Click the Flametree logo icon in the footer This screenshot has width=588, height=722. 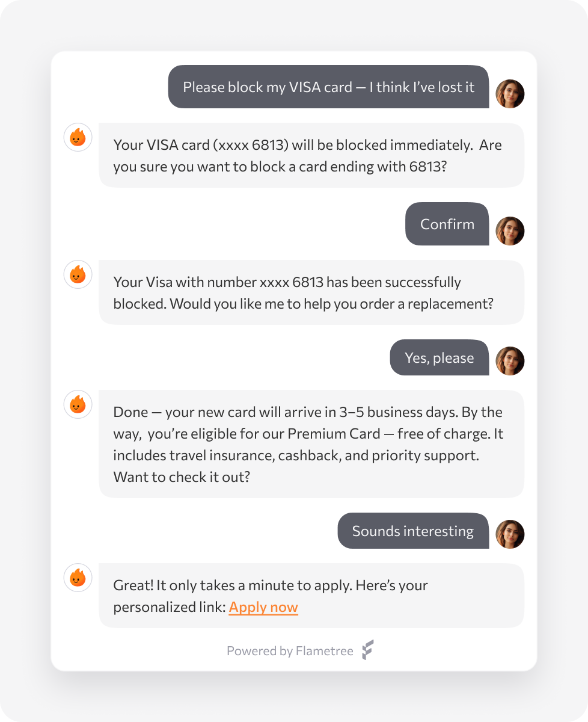coord(367,650)
